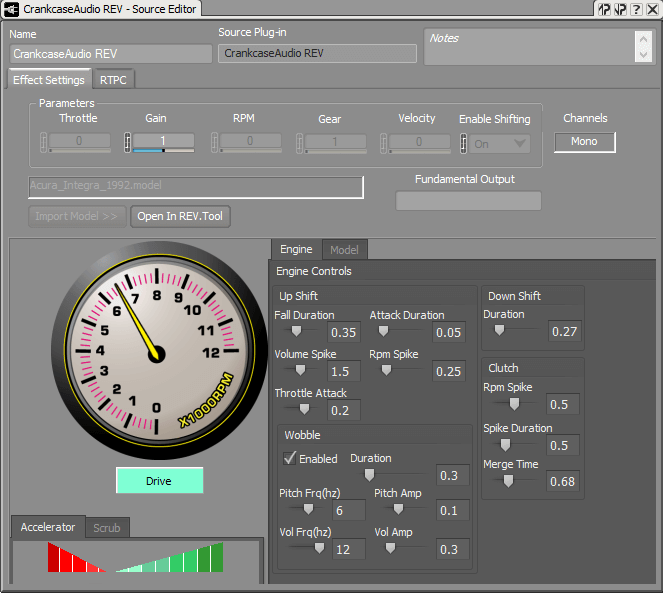Viewport: 663px width, 593px height.
Task: Click the Clutch Merge Time slider
Action: 508,481
